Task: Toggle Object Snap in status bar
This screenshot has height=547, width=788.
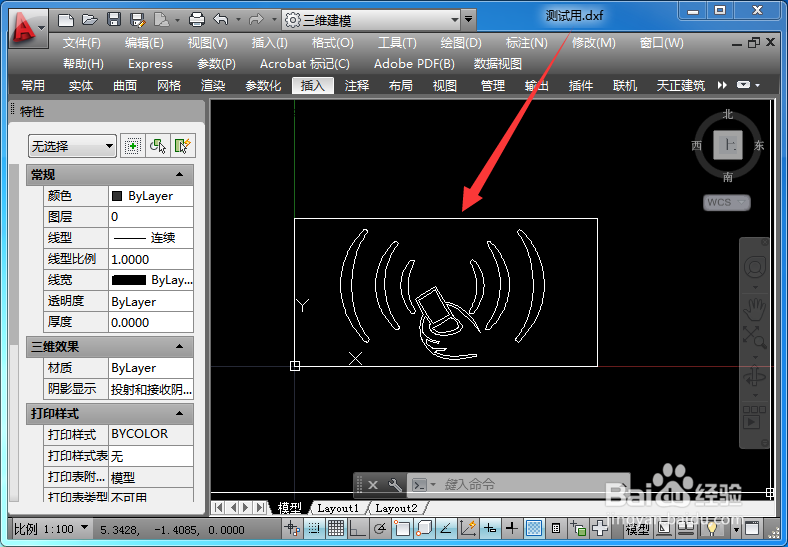Action: (402, 528)
